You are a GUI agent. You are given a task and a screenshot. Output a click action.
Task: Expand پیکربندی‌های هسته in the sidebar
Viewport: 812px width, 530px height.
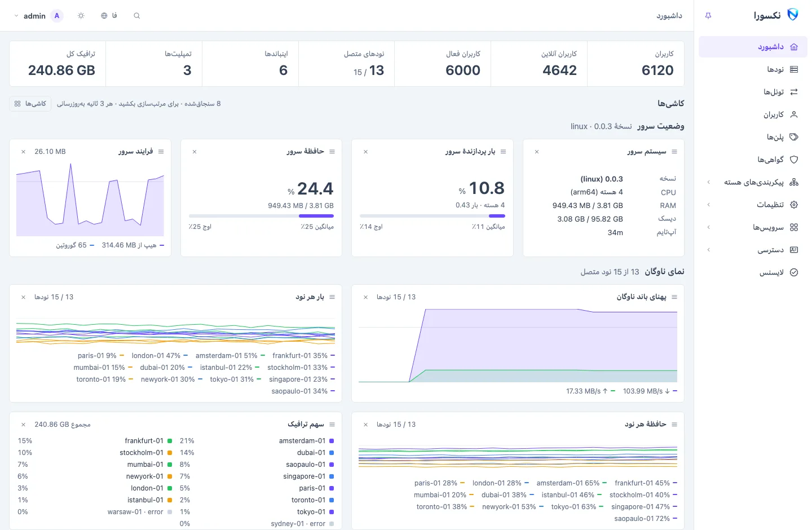pyautogui.click(x=753, y=182)
